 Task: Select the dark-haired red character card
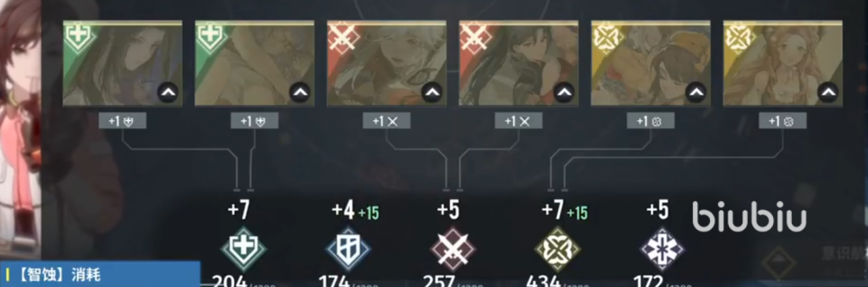tap(519, 63)
